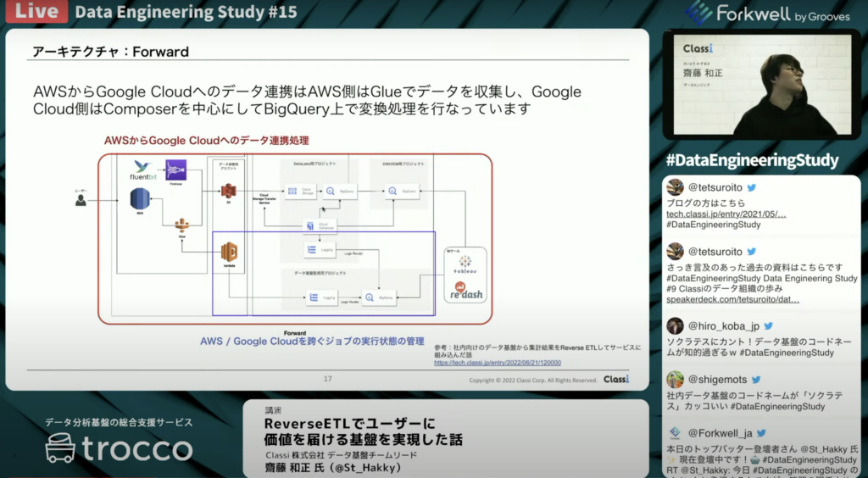Click the Glue service icon
The height and width of the screenshot is (478, 868).
[180, 227]
